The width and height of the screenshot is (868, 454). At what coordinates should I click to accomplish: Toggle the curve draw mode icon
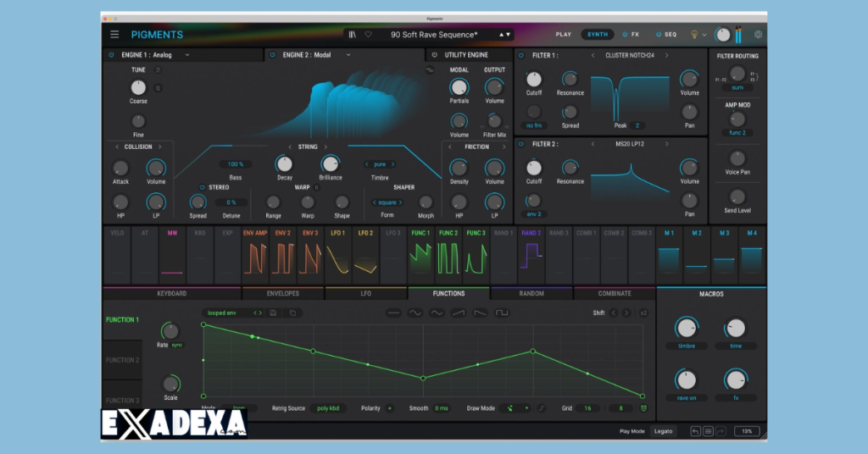[x=542, y=408]
